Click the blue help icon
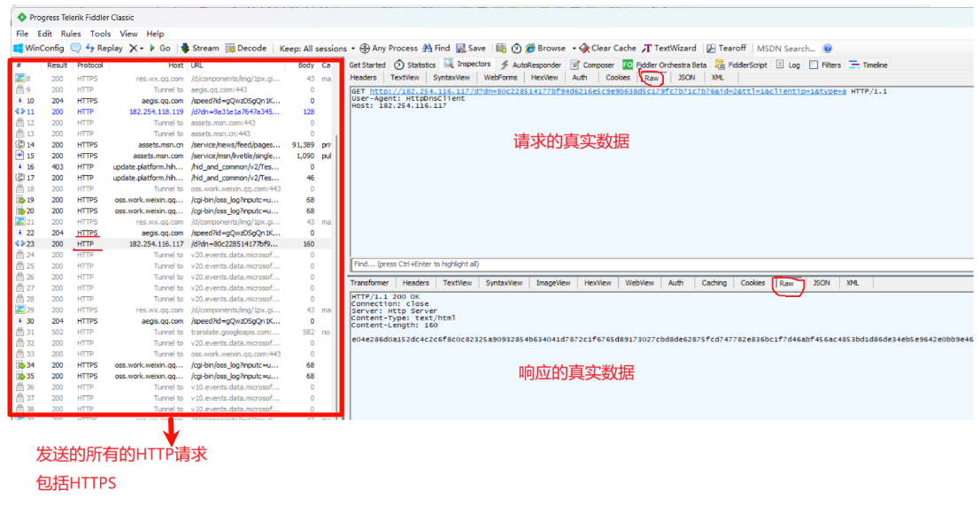 (x=828, y=48)
